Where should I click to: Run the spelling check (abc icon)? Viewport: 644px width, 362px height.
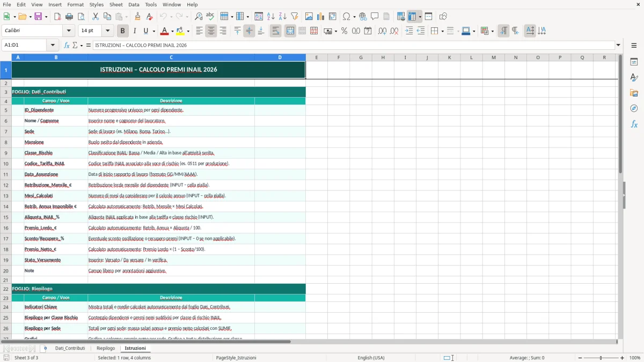210,17
